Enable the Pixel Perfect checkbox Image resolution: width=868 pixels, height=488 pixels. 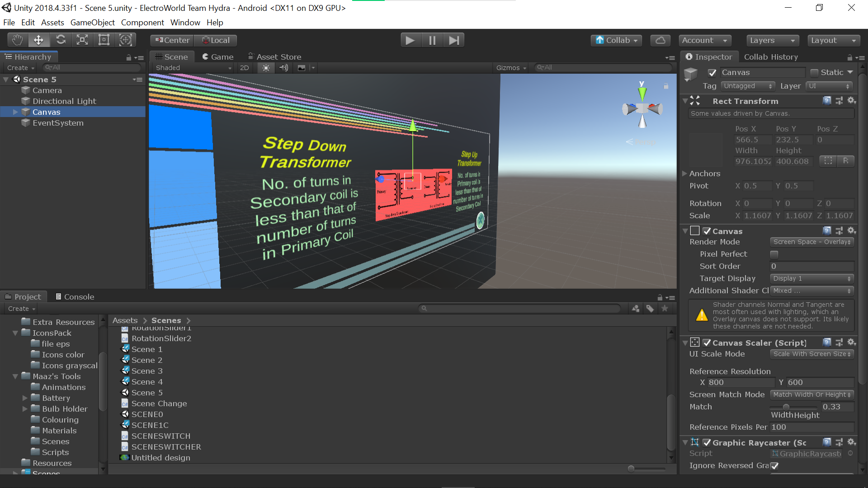(x=774, y=254)
